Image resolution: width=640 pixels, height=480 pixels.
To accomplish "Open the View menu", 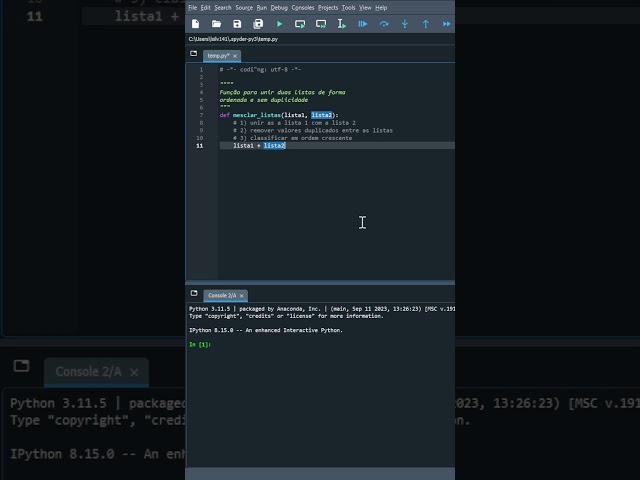I will (x=365, y=8).
